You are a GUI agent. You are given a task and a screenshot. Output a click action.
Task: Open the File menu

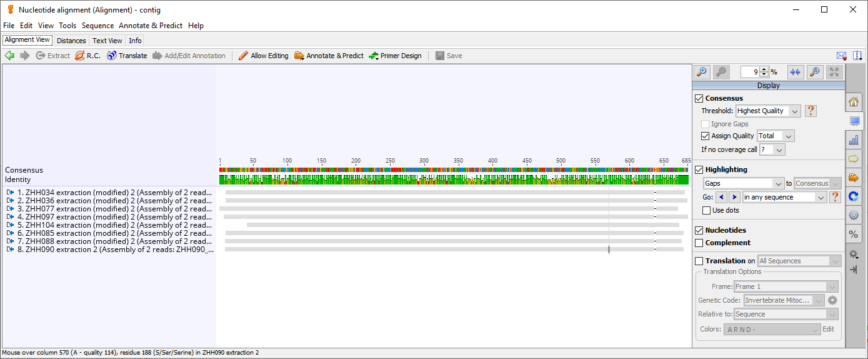(x=9, y=26)
